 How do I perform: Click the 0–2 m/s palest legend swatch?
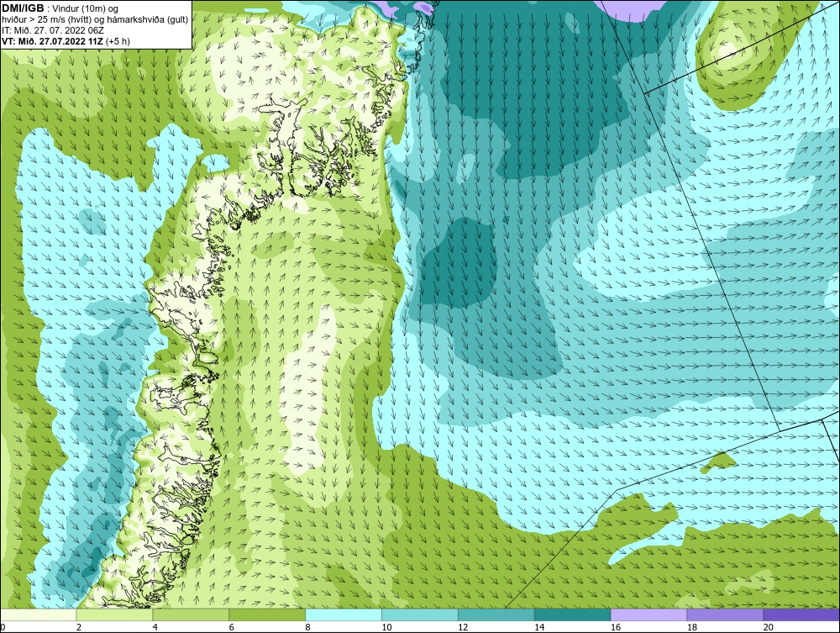pos(39,615)
